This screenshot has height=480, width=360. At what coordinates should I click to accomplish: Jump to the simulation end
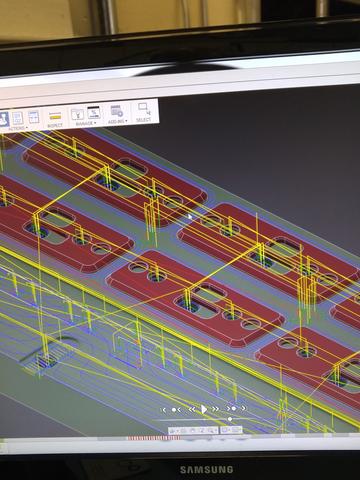[x=244, y=408]
